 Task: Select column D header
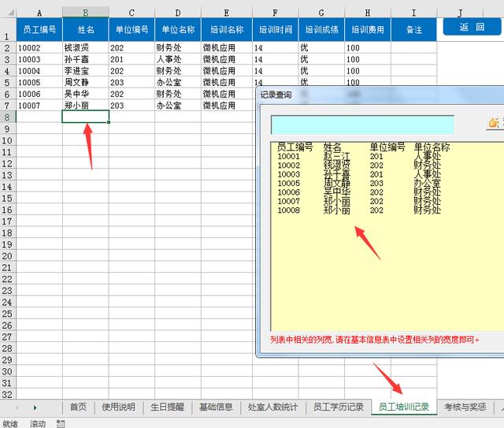pos(178,13)
